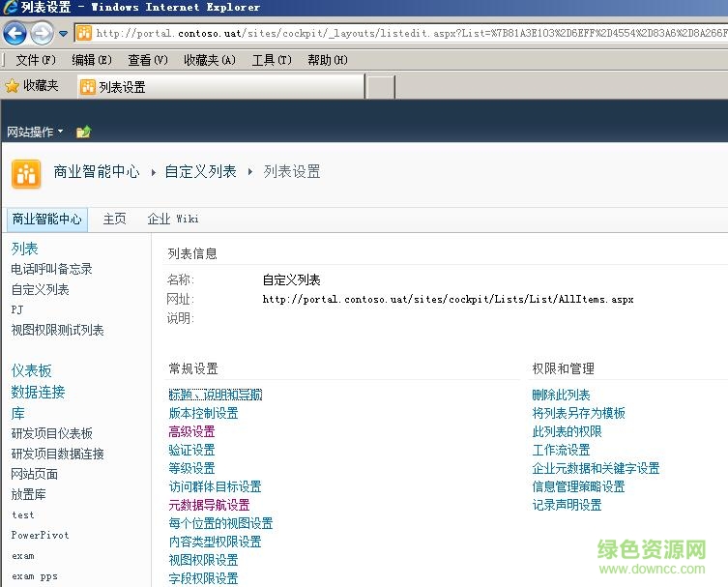
Task: Click the 库 sidebar heading
Action: pos(17,413)
